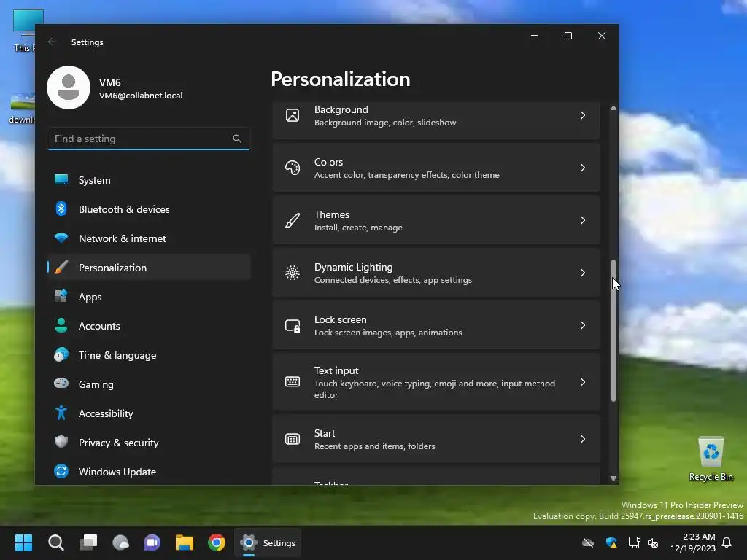The width and height of the screenshot is (747, 560).
Task: Open the Colors settings entry
Action: tap(436, 168)
